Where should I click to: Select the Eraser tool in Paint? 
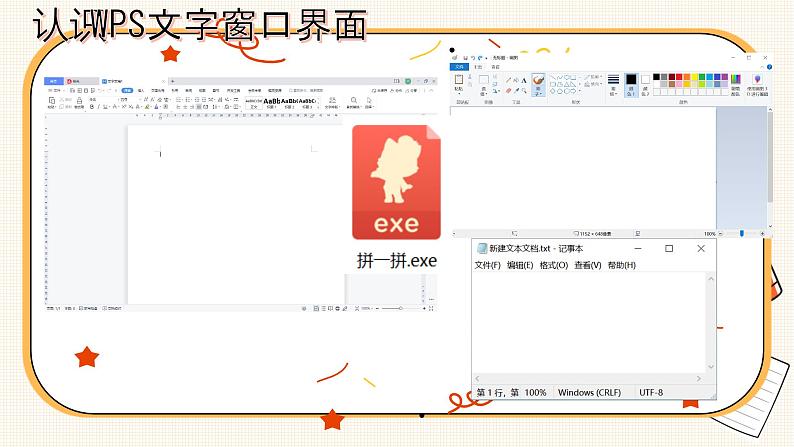pyautogui.click(x=508, y=91)
